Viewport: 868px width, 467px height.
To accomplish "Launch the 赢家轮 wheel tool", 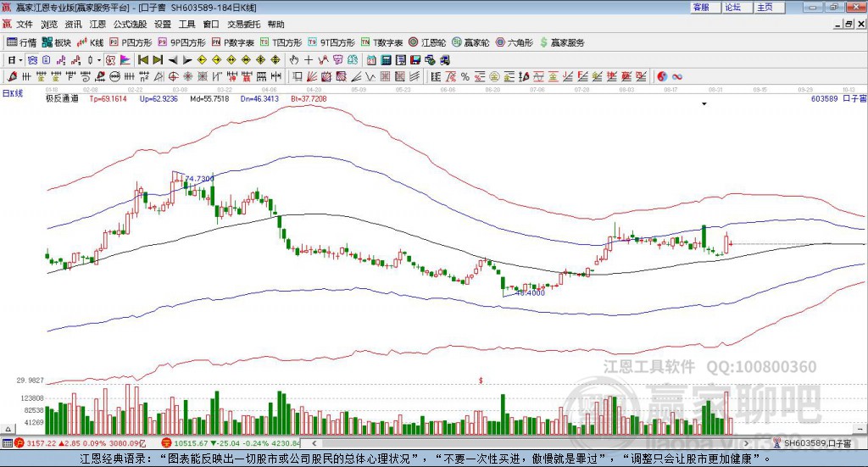I will pyautogui.click(x=470, y=42).
